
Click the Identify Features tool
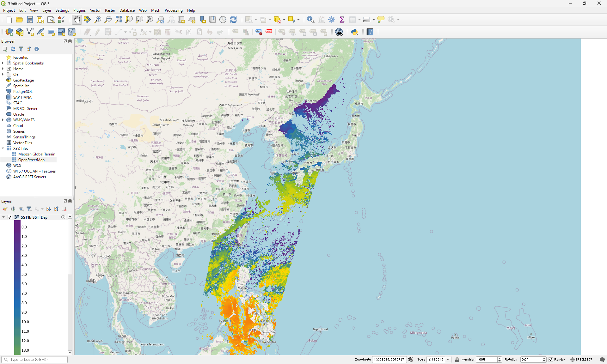310,20
